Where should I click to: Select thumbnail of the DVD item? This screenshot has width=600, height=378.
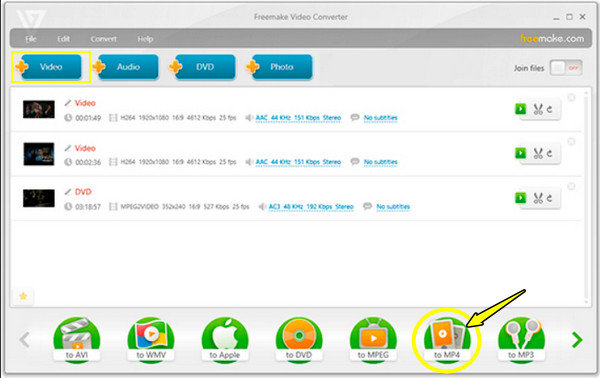pyautogui.click(x=39, y=198)
